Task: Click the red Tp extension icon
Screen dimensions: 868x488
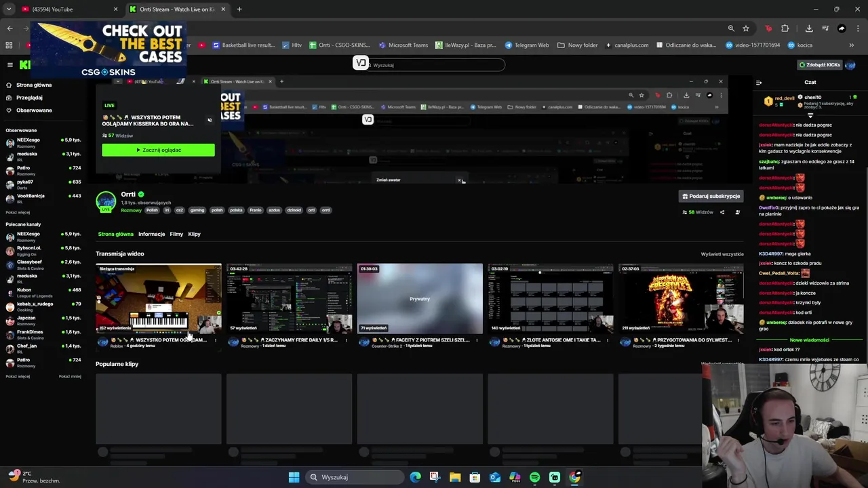Action: (x=768, y=28)
